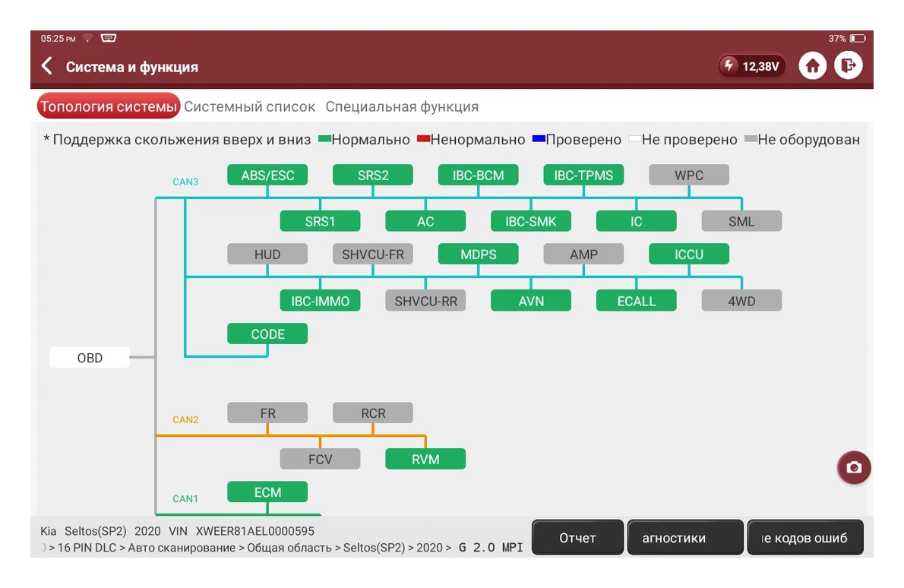The height and width of the screenshot is (588, 904).
Task: Click the CAN1 bus label
Action: click(185, 498)
